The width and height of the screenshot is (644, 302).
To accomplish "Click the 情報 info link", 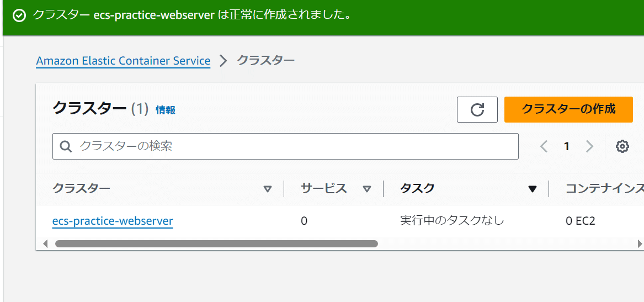I will pos(166,110).
